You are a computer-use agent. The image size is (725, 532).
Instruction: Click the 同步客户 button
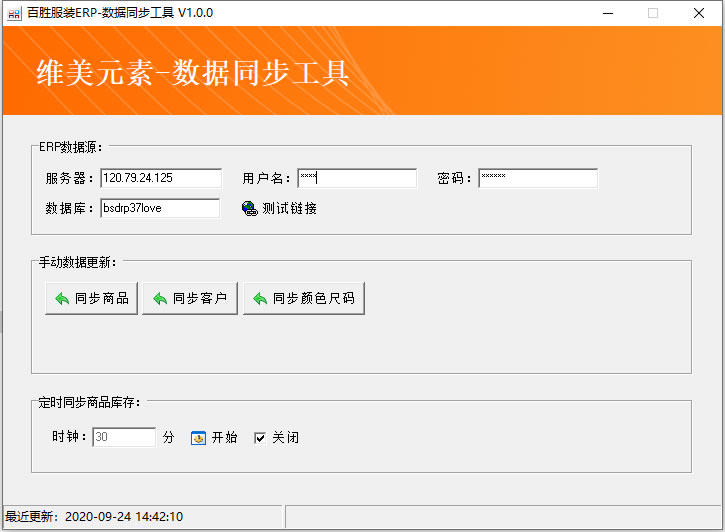190,299
